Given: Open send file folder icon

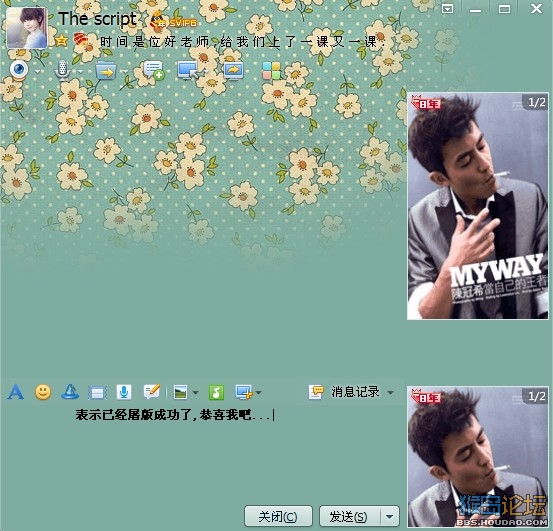Looking at the screenshot, I should (x=106, y=71).
